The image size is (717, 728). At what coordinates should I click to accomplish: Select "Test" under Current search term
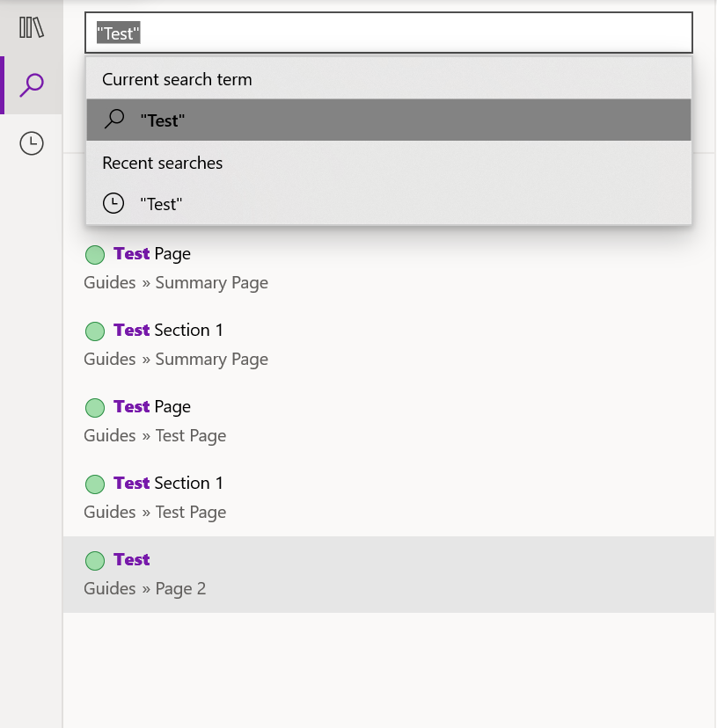[x=162, y=119]
